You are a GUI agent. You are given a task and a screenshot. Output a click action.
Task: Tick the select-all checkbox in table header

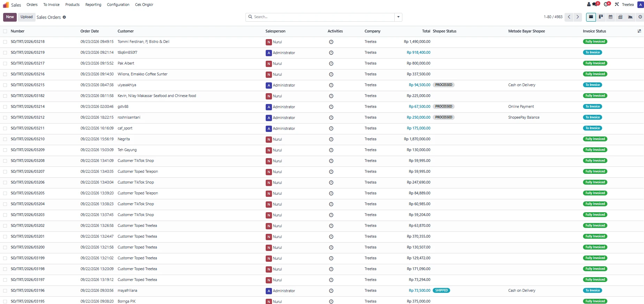[5, 31]
